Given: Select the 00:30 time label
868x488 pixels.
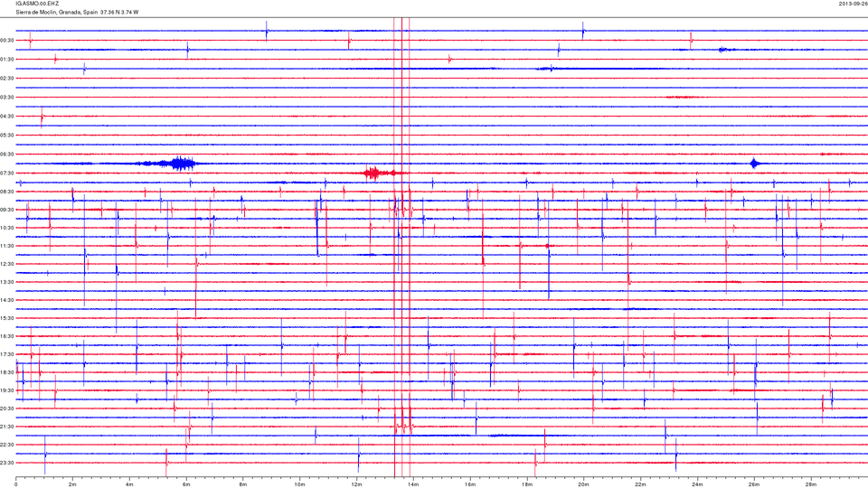Looking at the screenshot, I should [x=7, y=41].
